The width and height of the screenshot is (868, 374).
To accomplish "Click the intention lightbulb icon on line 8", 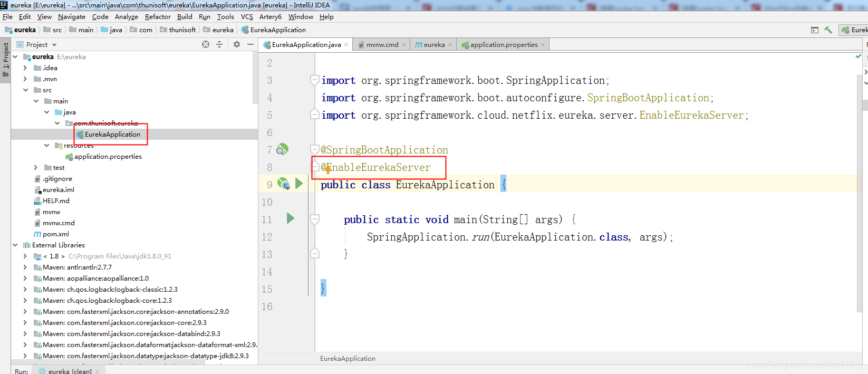I will (327, 169).
